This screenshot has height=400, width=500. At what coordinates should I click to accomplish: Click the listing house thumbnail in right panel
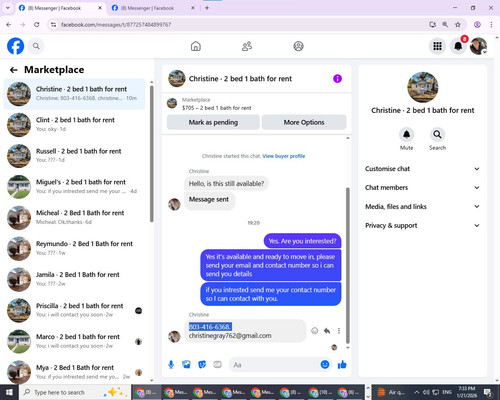click(x=423, y=87)
